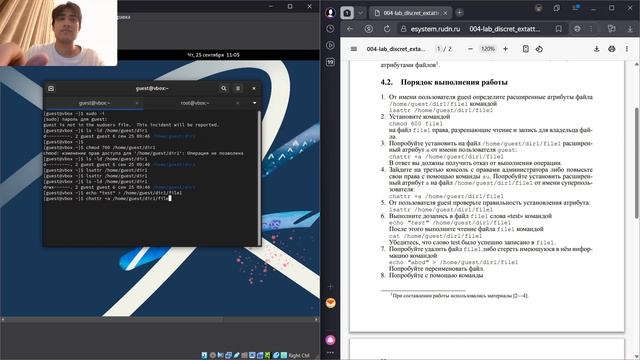Rotate the PDF counterclockwise
Screen dimensions: 640x360
[539, 49]
